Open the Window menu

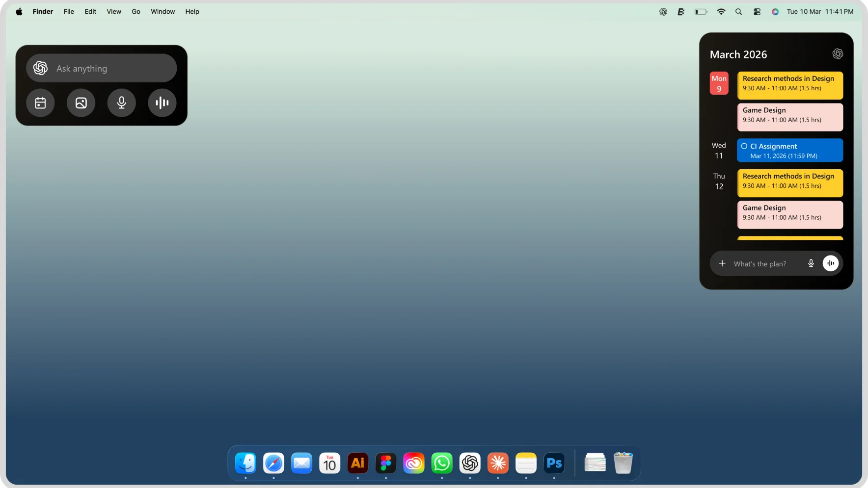[x=163, y=11]
